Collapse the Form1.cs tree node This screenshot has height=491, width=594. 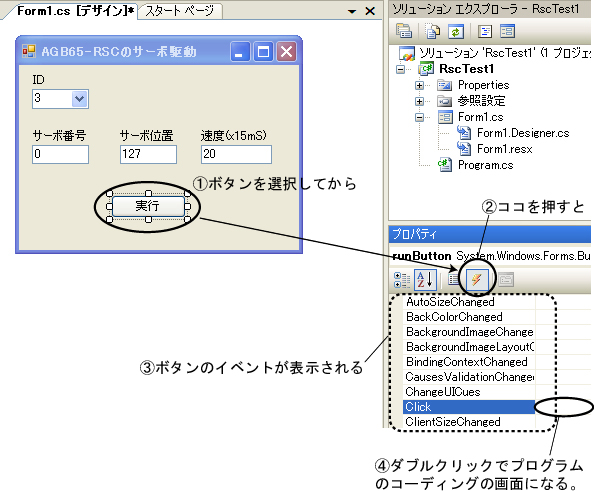click(x=419, y=117)
